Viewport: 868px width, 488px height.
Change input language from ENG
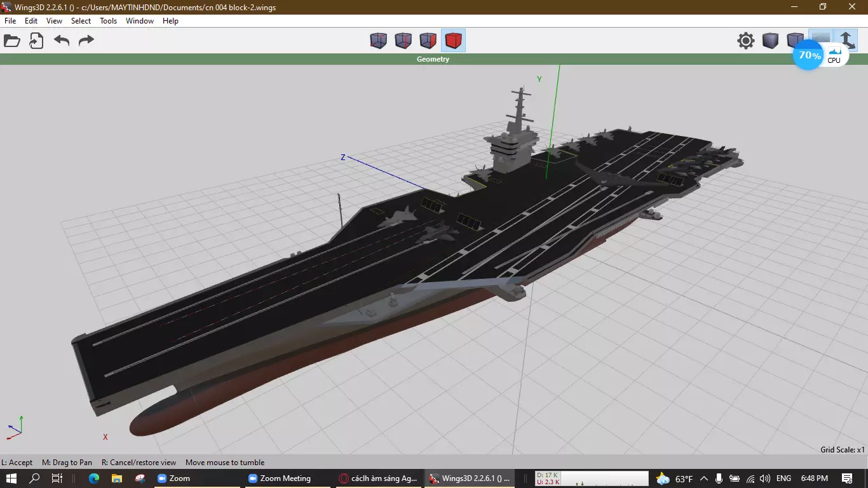783,478
